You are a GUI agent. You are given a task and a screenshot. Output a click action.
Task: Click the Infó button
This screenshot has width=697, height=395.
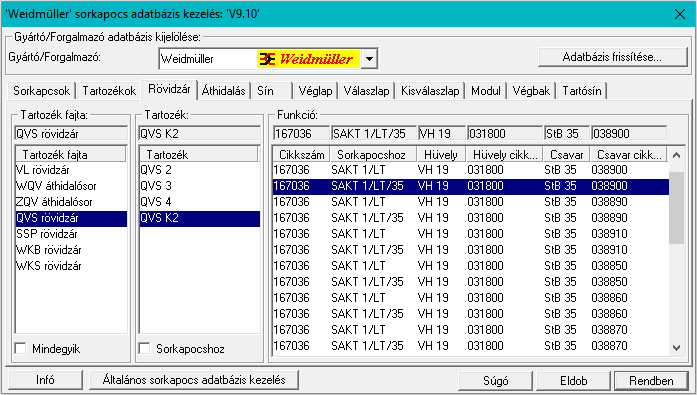click(x=45, y=380)
